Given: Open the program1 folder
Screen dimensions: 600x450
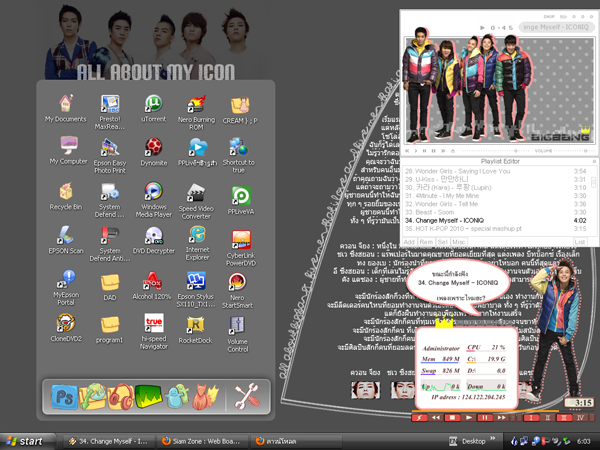Looking at the screenshot, I should click(x=110, y=329).
